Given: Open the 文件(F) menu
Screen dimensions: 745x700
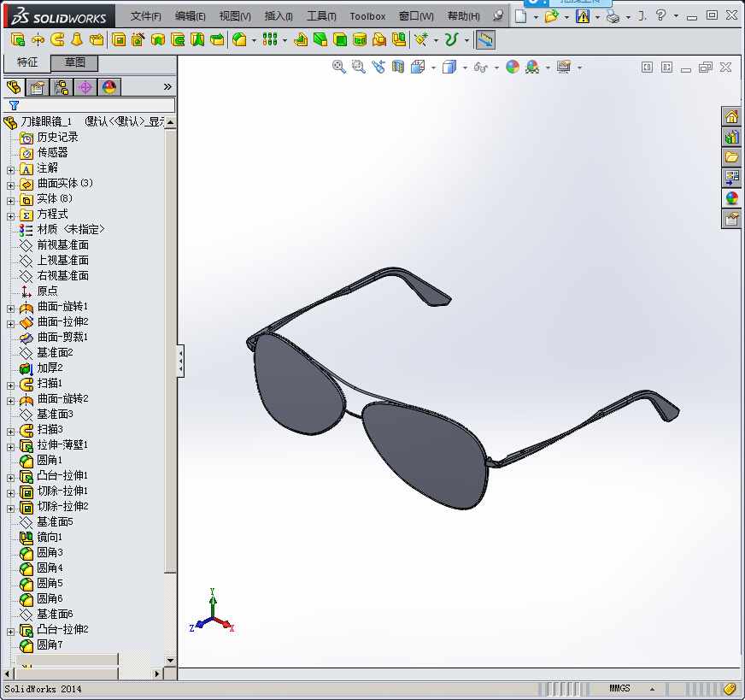Looking at the screenshot, I should click(146, 16).
